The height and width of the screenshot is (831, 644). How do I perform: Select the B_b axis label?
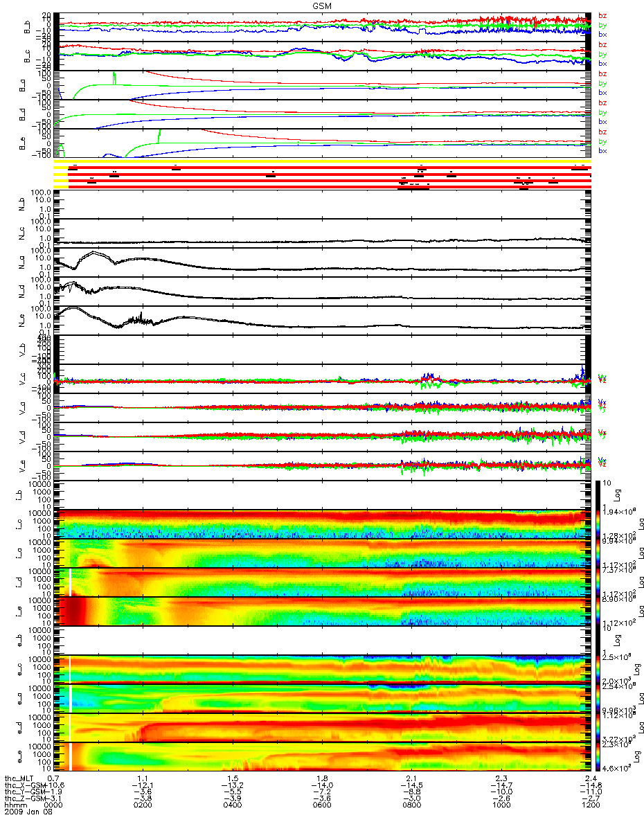(28, 28)
